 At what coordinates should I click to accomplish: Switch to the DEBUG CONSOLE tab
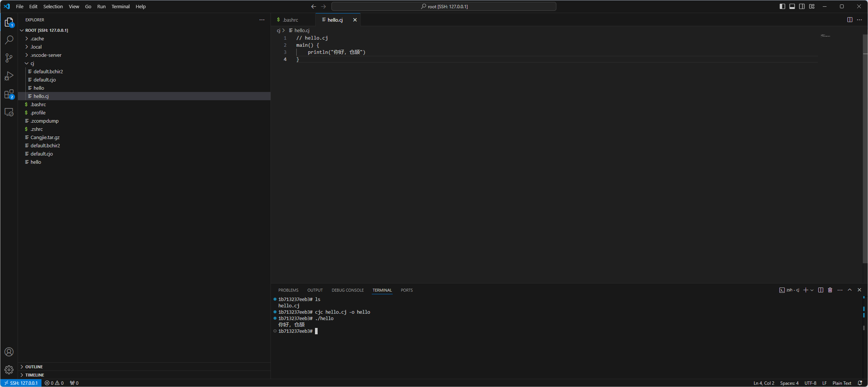point(347,290)
